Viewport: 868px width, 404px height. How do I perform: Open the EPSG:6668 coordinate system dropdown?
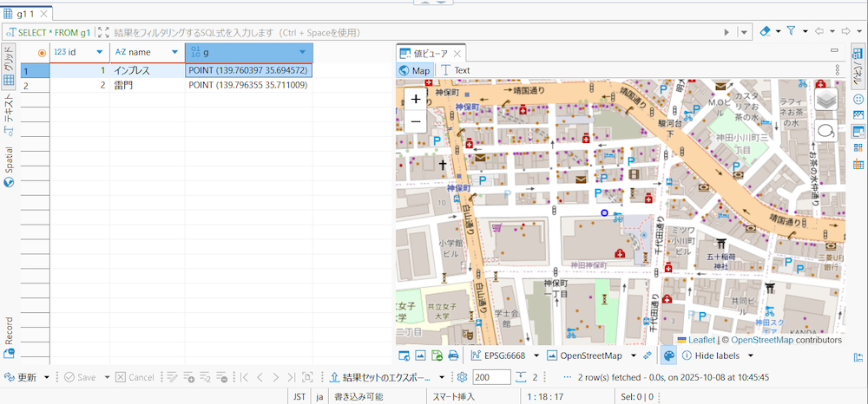coord(536,355)
